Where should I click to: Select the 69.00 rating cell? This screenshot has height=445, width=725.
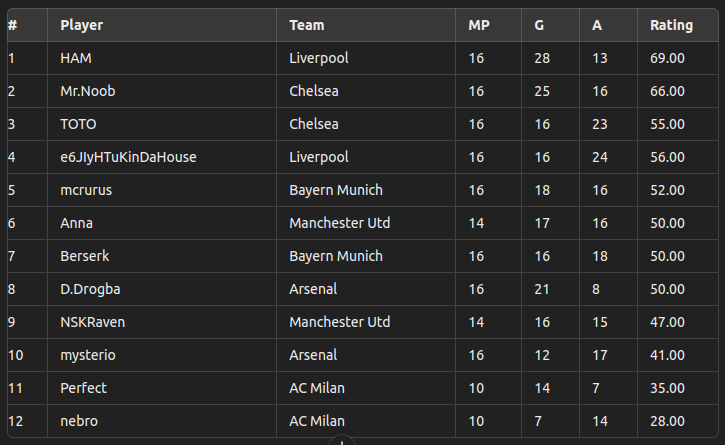click(677, 58)
